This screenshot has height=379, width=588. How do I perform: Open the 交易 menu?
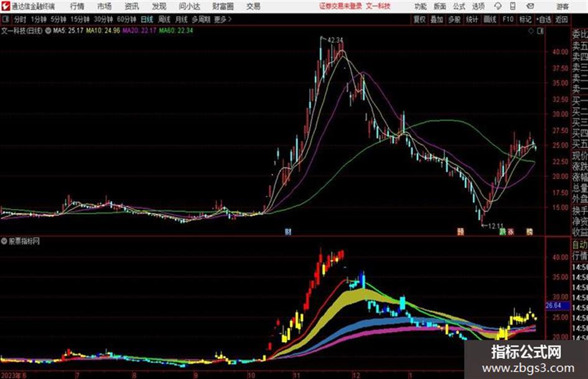point(253,6)
